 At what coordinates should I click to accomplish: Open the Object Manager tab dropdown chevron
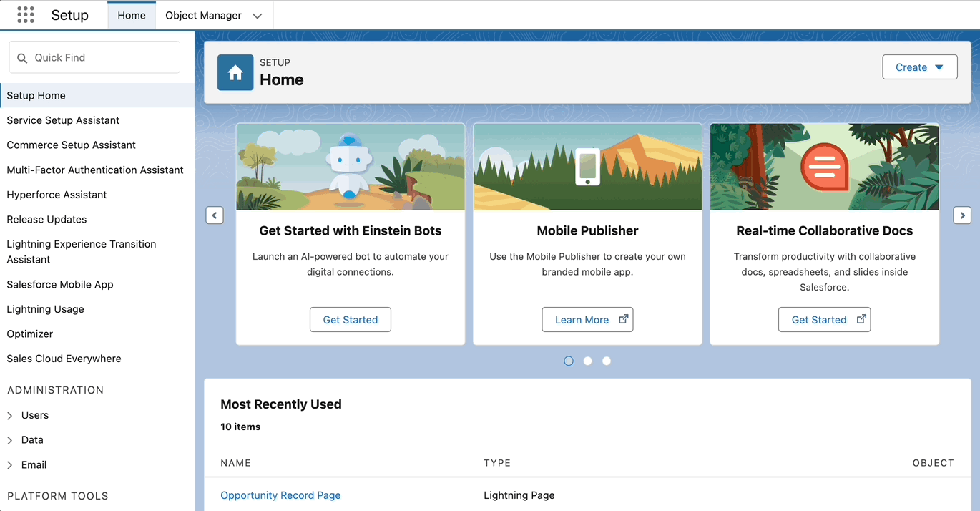(x=258, y=16)
